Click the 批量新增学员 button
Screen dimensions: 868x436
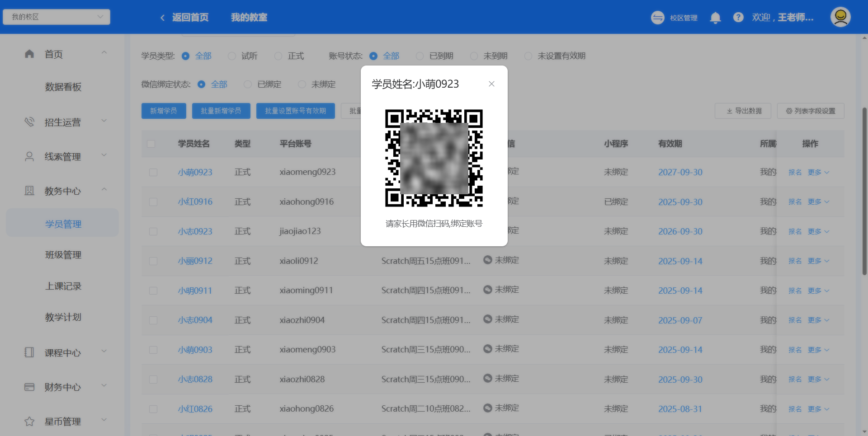(221, 111)
